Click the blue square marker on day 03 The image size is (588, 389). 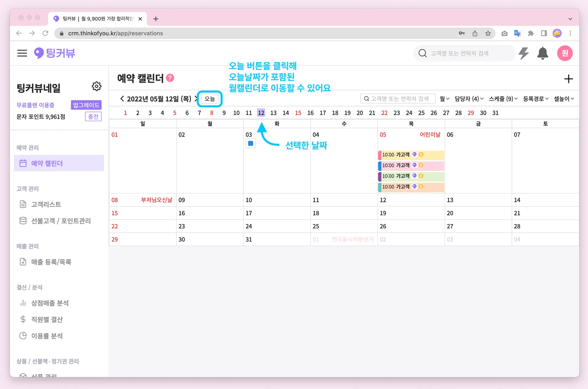click(250, 143)
